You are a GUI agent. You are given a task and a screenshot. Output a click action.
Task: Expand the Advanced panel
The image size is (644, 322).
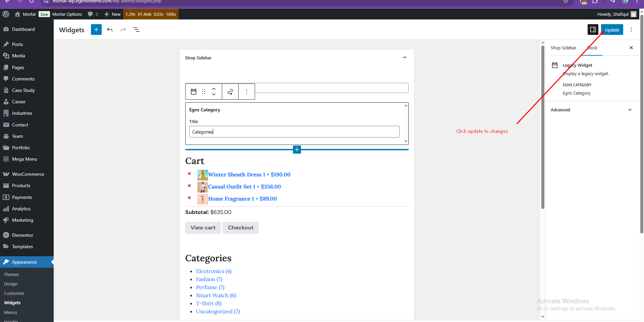click(x=591, y=110)
